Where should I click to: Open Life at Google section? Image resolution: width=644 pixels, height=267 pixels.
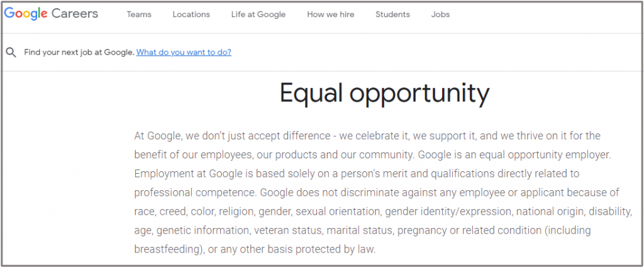[258, 14]
